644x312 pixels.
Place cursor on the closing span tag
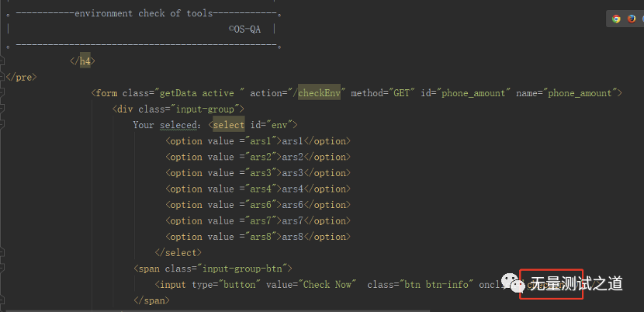(x=151, y=300)
